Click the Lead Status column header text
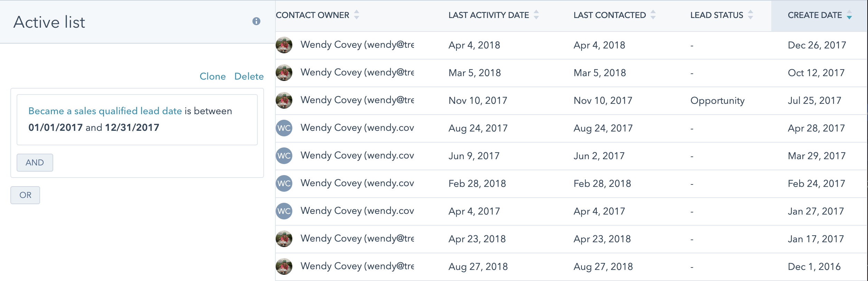The image size is (868, 281). tap(717, 15)
